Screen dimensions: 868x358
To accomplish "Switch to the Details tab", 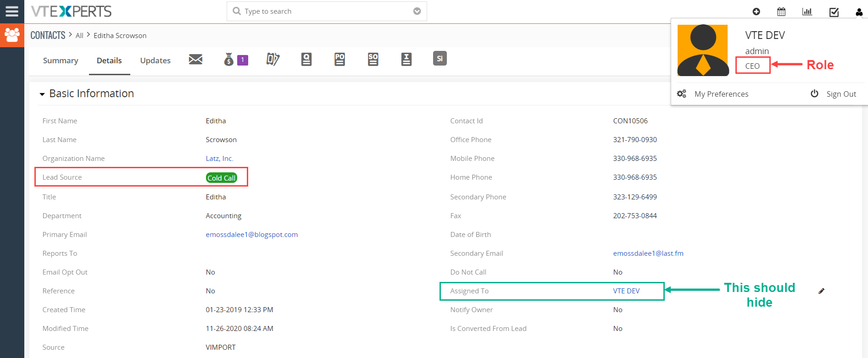I will pyautogui.click(x=109, y=61).
